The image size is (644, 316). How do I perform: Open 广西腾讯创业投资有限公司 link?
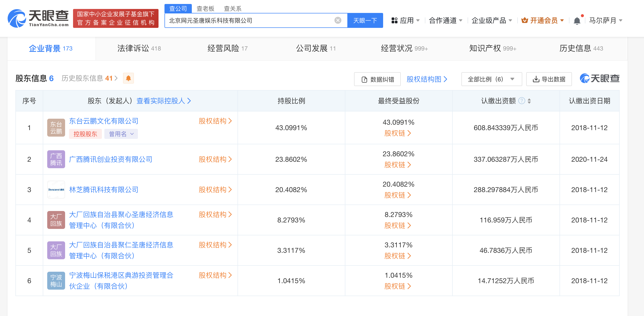[x=111, y=159]
